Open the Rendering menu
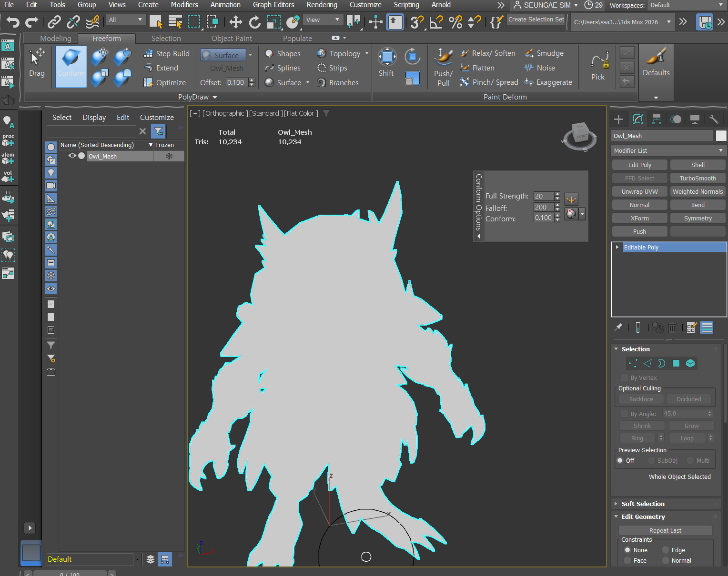Image resolution: width=728 pixels, height=576 pixels. click(x=322, y=5)
